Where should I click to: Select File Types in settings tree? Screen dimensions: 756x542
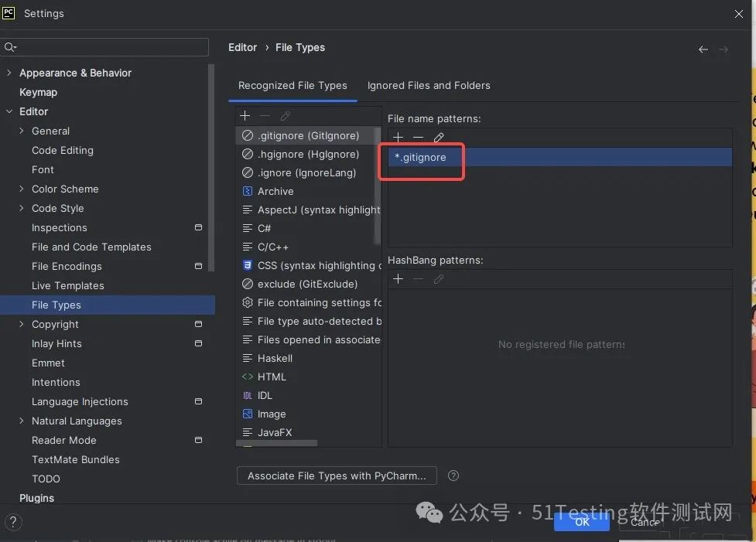point(107,305)
